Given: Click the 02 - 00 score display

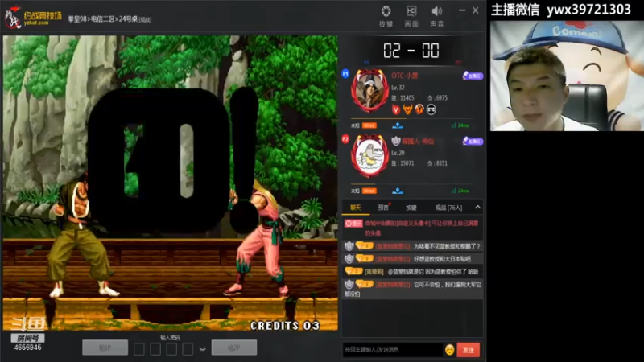Looking at the screenshot, I should pyautogui.click(x=411, y=51).
